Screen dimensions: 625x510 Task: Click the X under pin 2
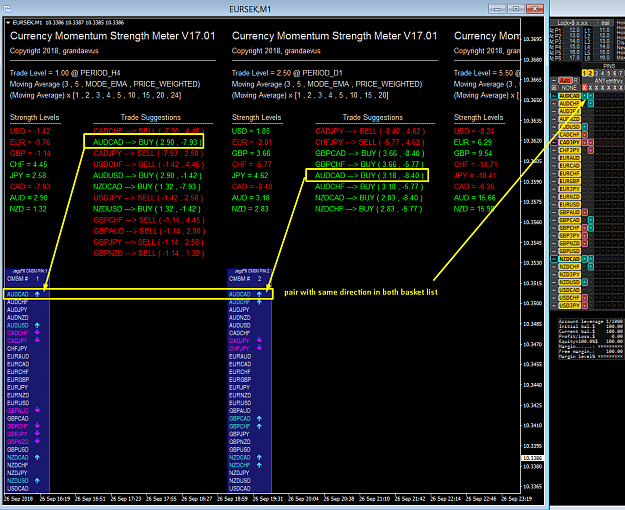click(591, 87)
